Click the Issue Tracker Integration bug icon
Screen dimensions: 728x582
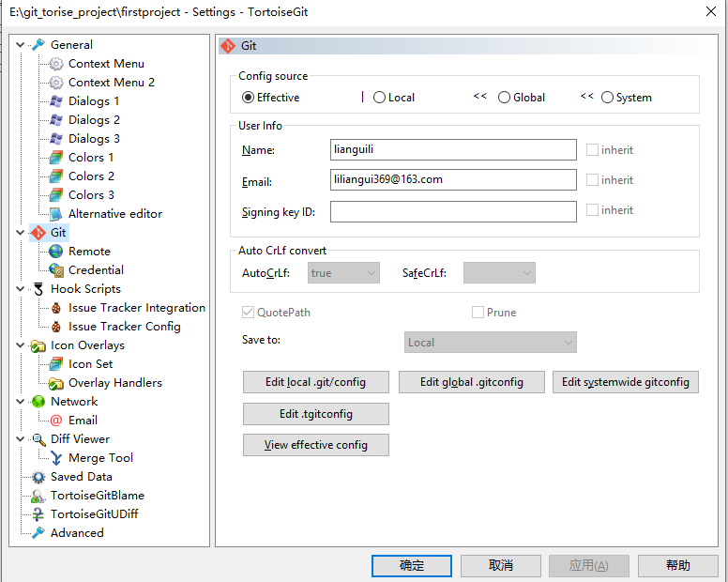[x=56, y=308]
